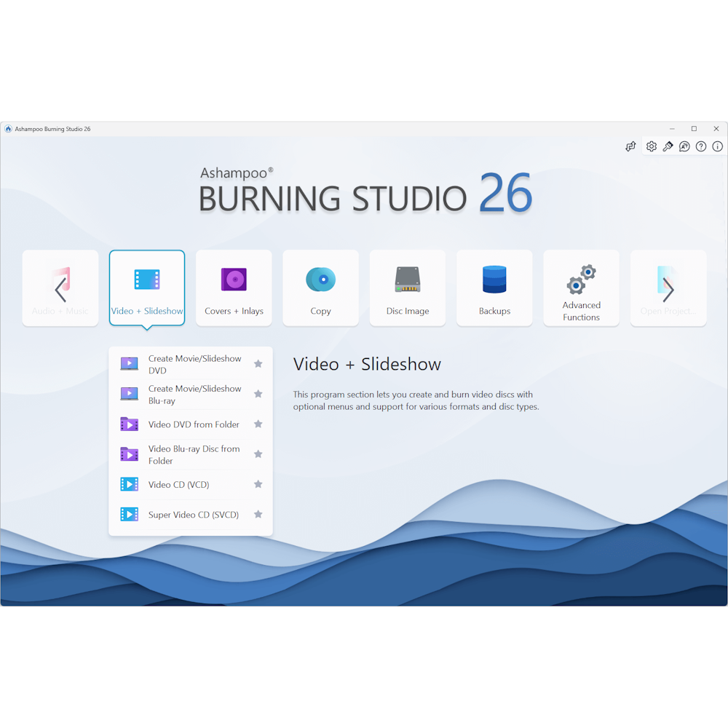The width and height of the screenshot is (728, 728).
Task: Toggle the star for Video Blu-ray Disc from Folder
Action: [258, 454]
